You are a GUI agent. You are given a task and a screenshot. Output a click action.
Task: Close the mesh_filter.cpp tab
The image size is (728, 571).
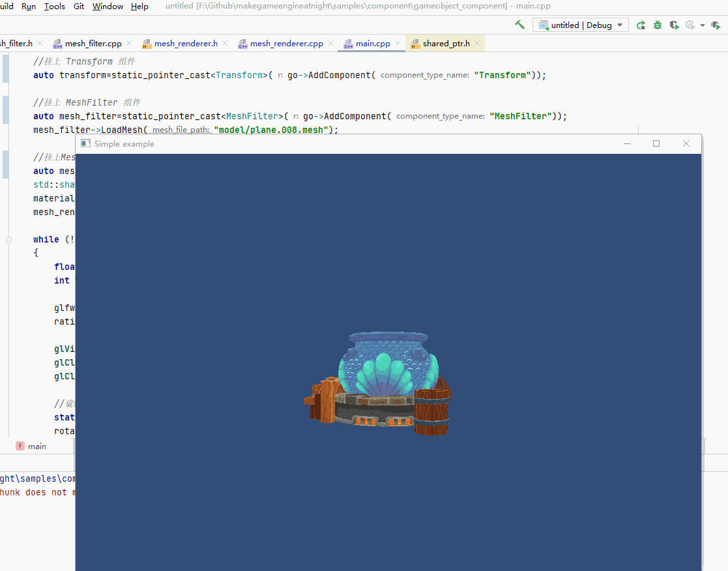[130, 43]
